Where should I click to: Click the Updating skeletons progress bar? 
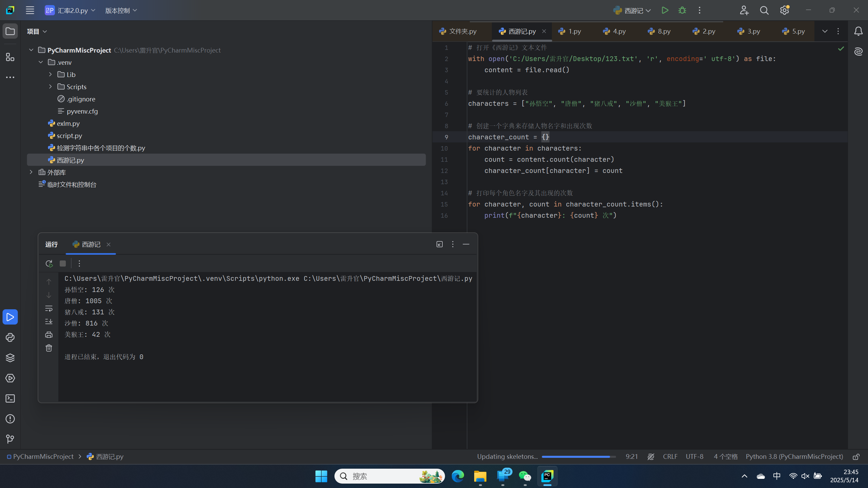point(578,457)
